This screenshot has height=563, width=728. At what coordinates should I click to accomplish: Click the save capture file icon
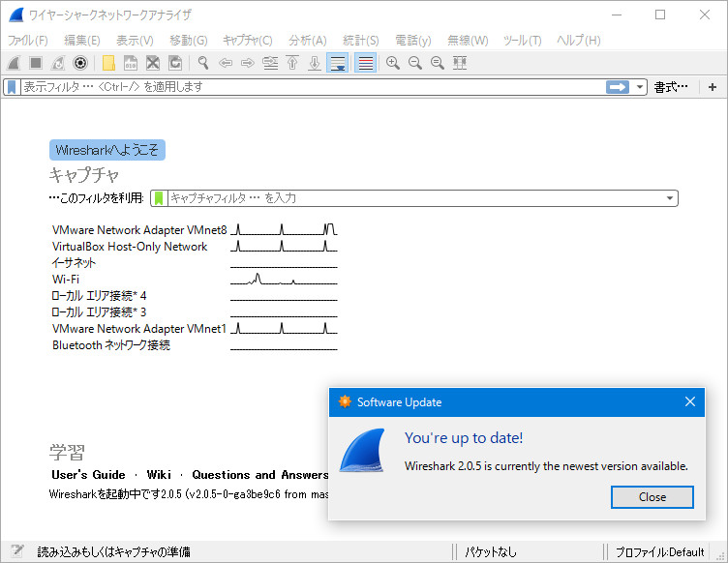point(131,63)
